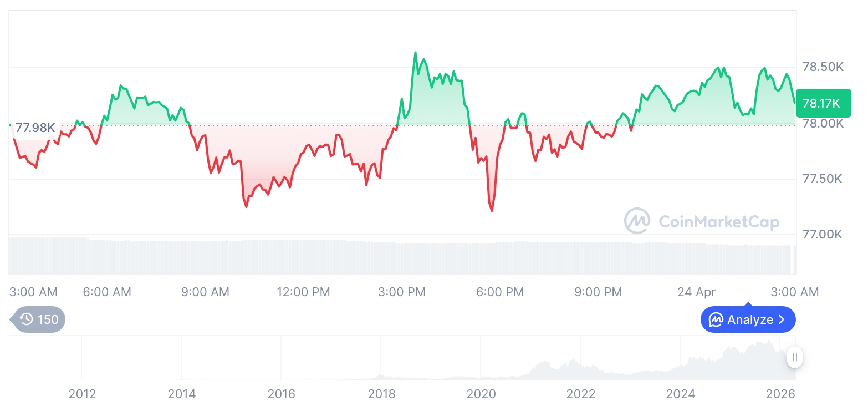Screen dimensions: 868x406
Task: Click the 78.50K price axis label
Action: pyautogui.click(x=823, y=67)
